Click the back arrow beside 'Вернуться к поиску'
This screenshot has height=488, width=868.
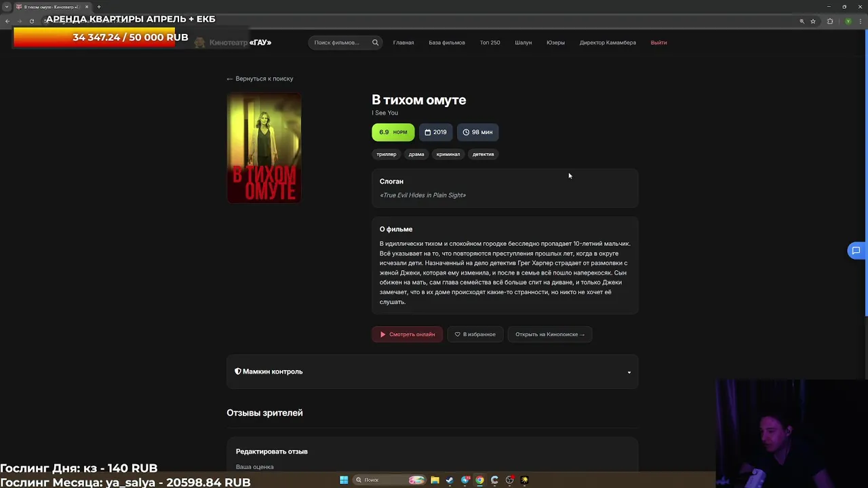pos(229,79)
